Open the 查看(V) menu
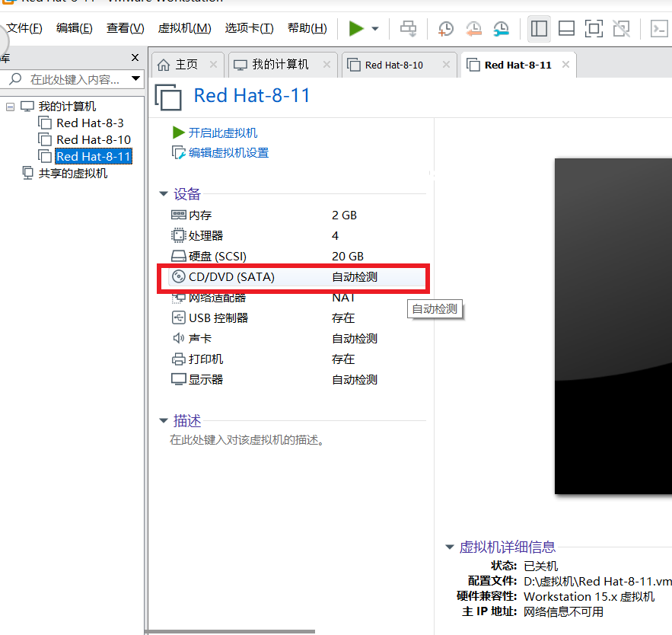This screenshot has width=672, height=635. [x=125, y=28]
